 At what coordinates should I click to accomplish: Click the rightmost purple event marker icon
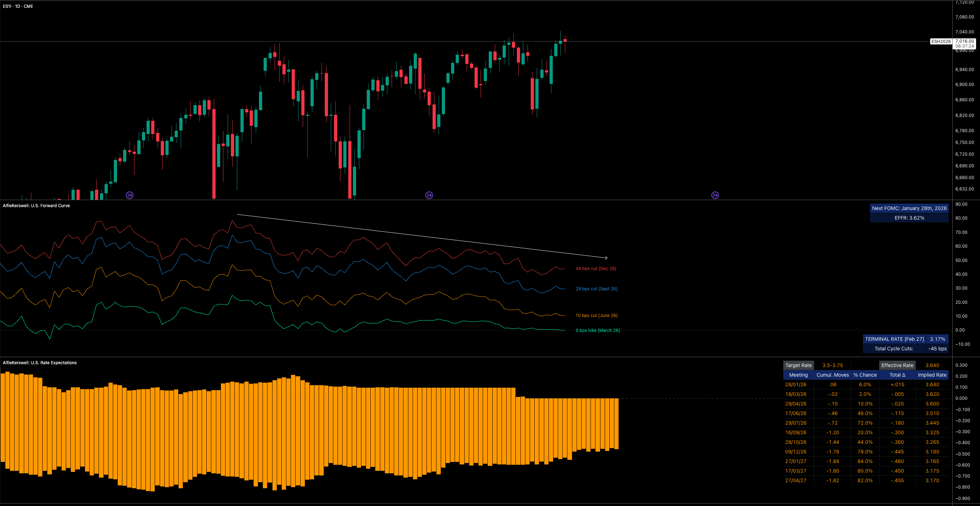click(715, 195)
